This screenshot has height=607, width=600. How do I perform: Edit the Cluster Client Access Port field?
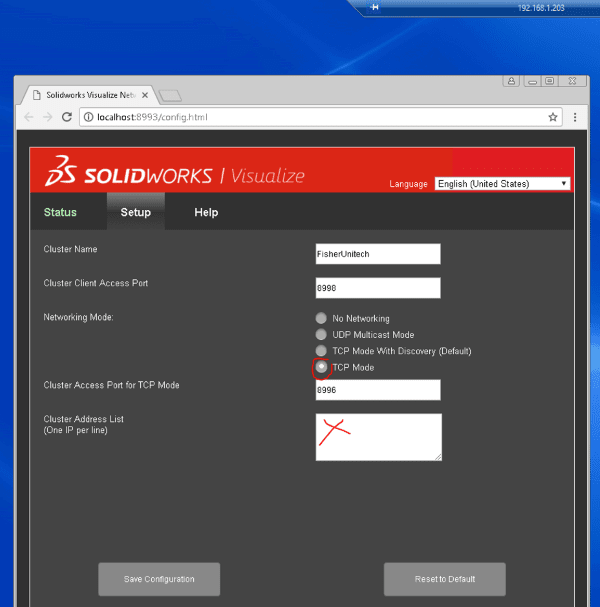click(x=378, y=288)
